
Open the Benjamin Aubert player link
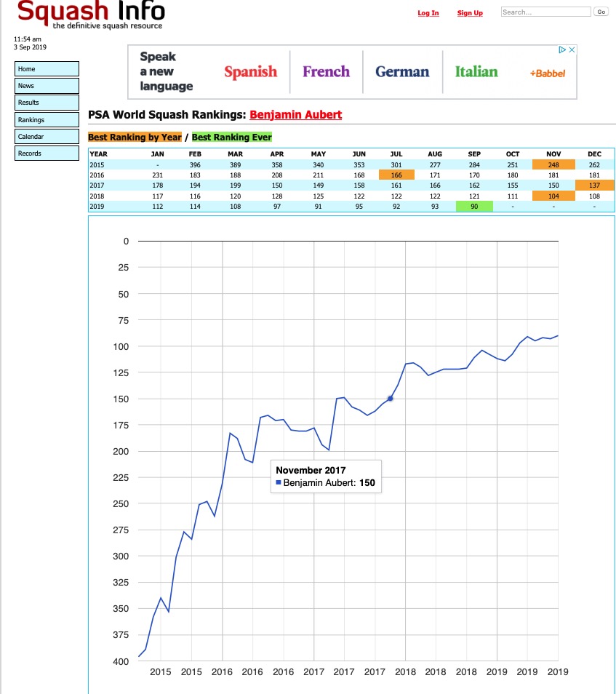tap(295, 115)
